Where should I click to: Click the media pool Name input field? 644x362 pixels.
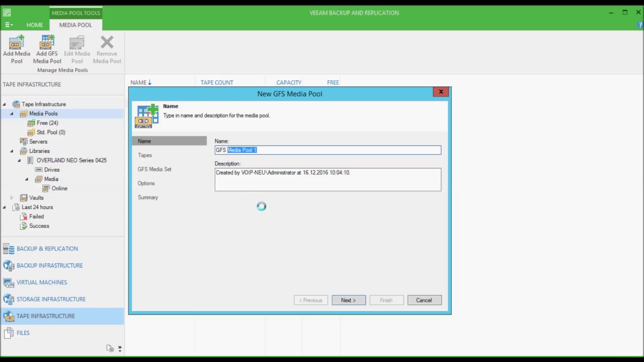pyautogui.click(x=328, y=150)
